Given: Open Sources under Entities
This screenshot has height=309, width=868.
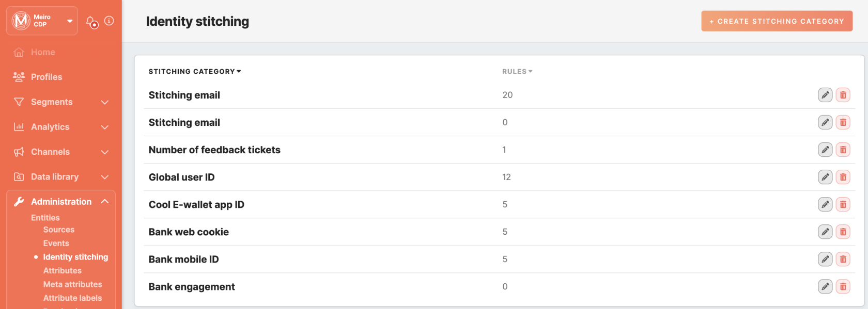Looking at the screenshot, I should pyautogui.click(x=59, y=230).
